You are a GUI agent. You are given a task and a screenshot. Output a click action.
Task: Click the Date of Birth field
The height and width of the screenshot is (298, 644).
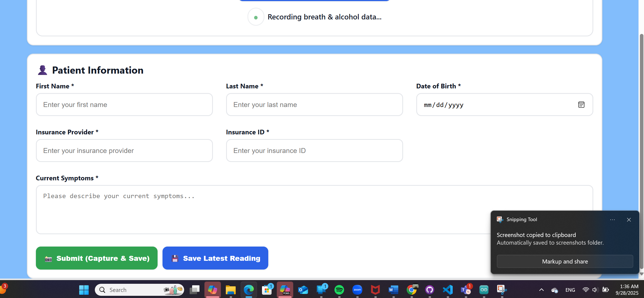click(x=493, y=105)
